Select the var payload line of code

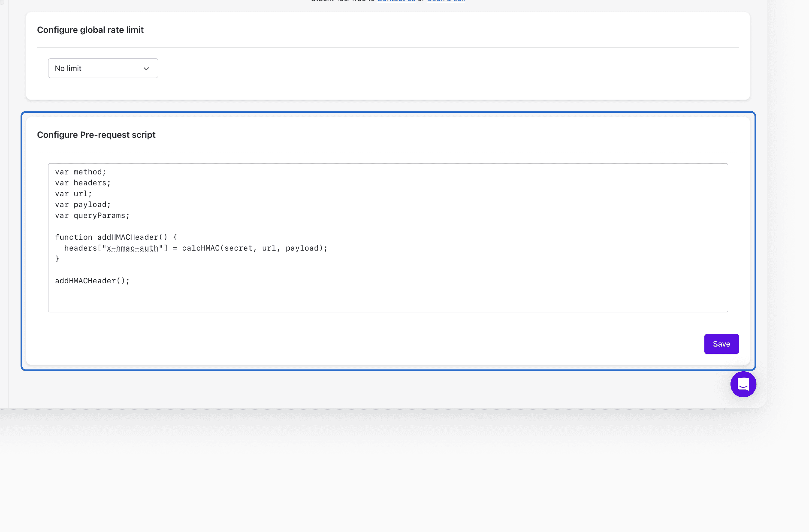[x=83, y=204]
